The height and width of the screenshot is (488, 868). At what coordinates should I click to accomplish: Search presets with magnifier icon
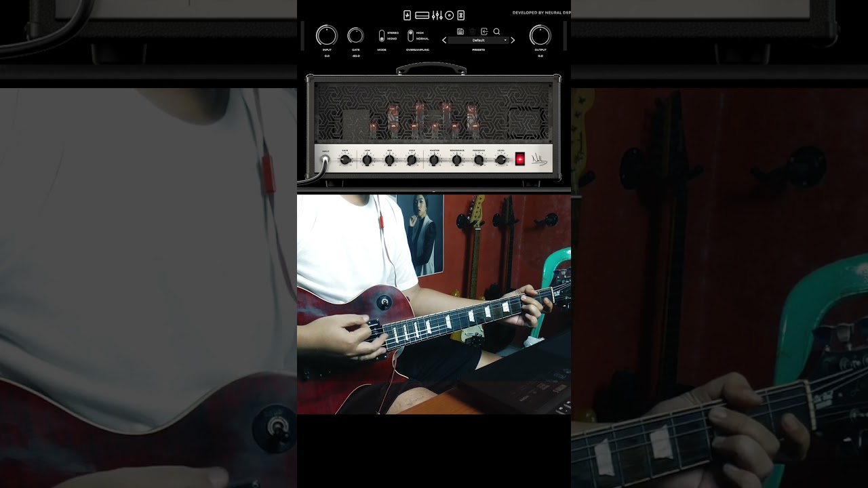(496, 32)
